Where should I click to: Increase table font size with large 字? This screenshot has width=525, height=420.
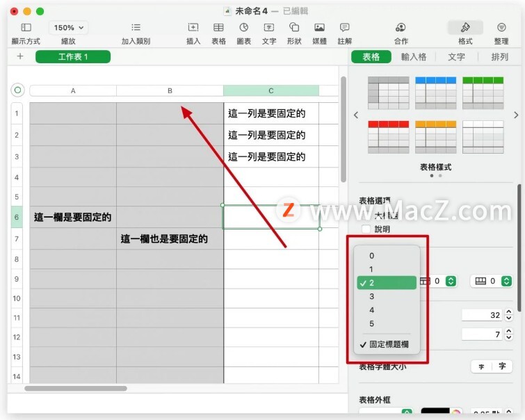502,366
